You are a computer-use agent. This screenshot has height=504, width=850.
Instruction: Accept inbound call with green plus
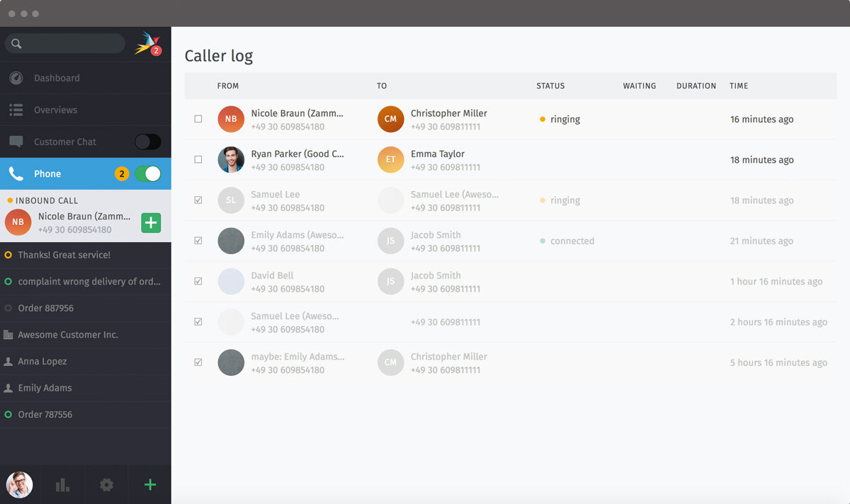click(x=151, y=222)
